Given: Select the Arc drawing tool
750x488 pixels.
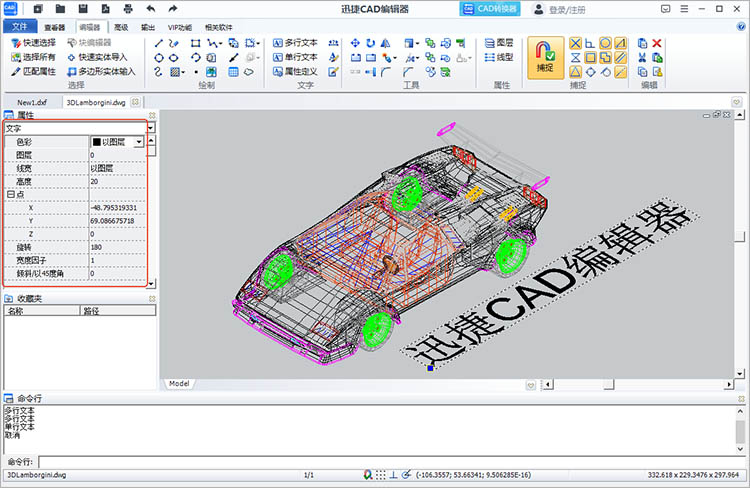Looking at the screenshot, I should tap(195, 58).
